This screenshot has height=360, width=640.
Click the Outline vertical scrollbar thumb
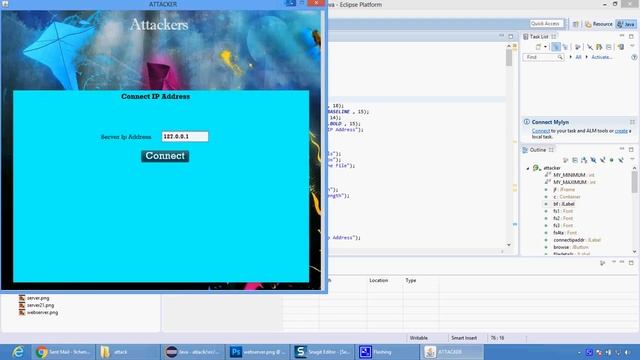point(634,182)
